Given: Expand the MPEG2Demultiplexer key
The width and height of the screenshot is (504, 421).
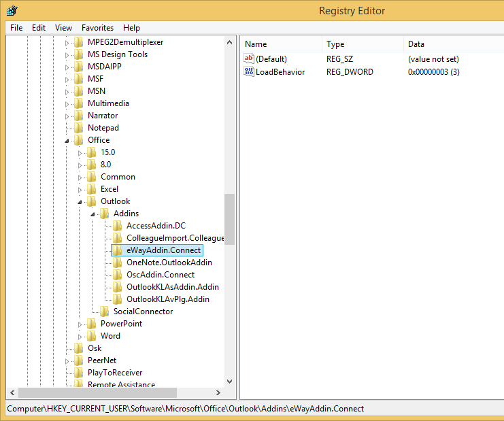Looking at the screenshot, I should tap(67, 43).
